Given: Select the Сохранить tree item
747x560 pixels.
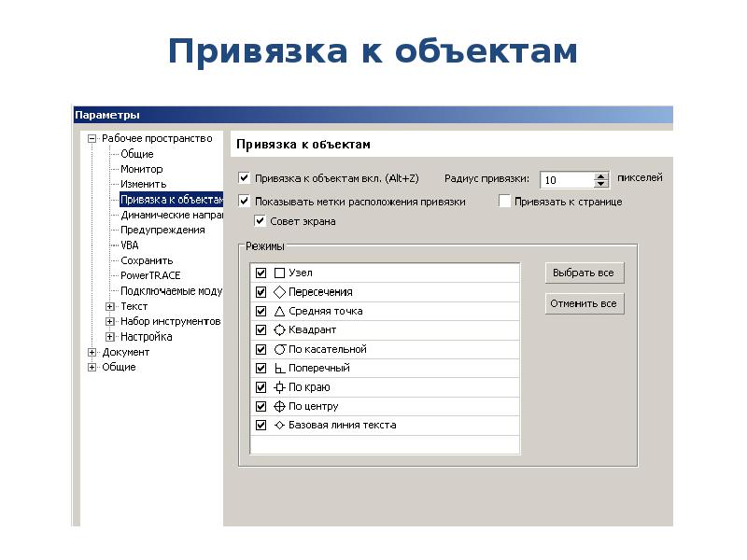Looking at the screenshot, I should tap(147, 260).
